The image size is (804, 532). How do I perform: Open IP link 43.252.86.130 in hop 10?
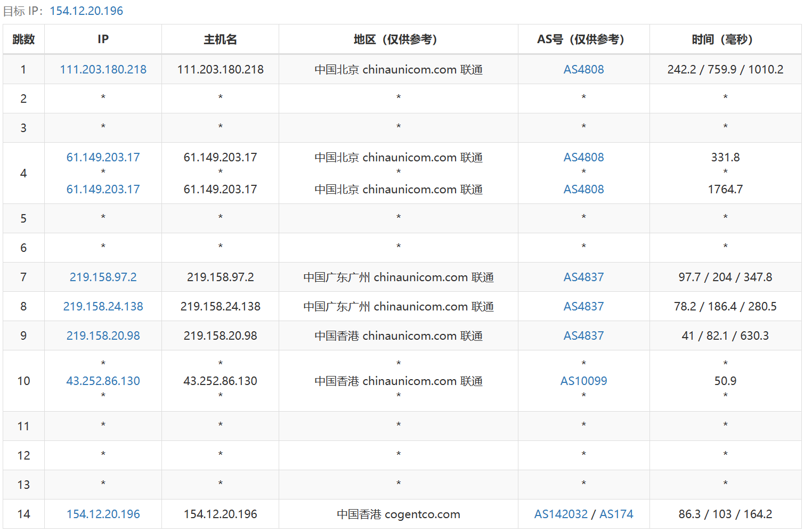(103, 381)
